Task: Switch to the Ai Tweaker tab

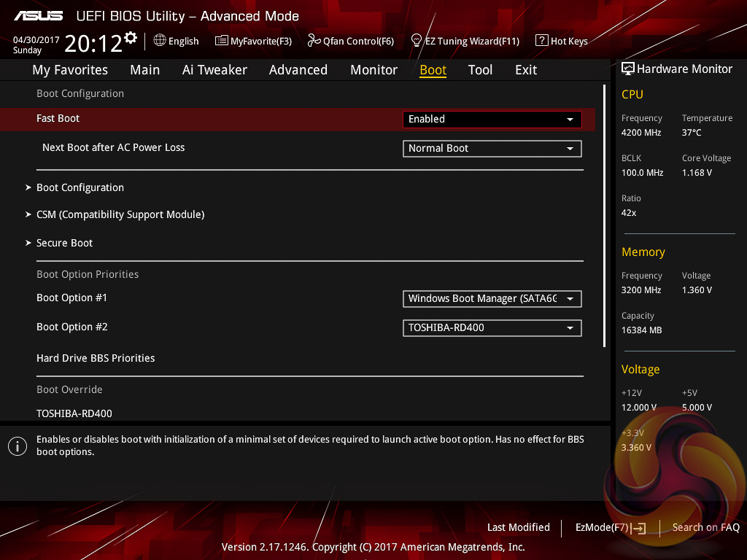Action: point(214,70)
